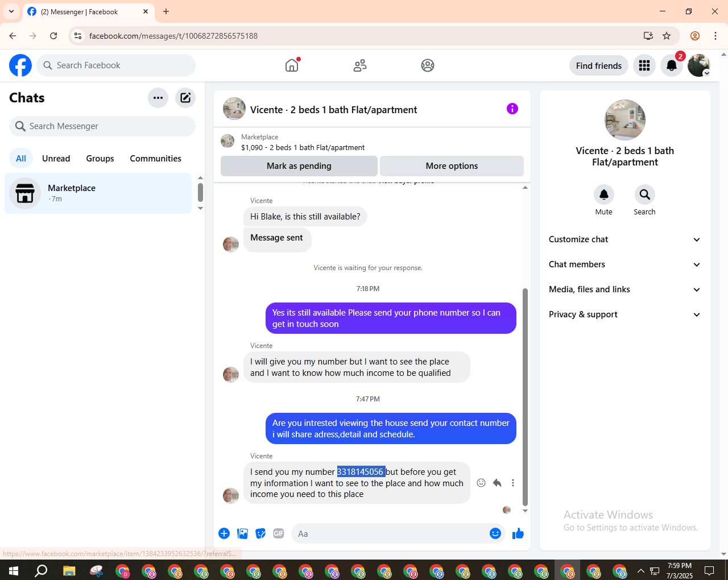Go back in browser history
Image resolution: width=728 pixels, height=580 pixels.
click(13, 36)
